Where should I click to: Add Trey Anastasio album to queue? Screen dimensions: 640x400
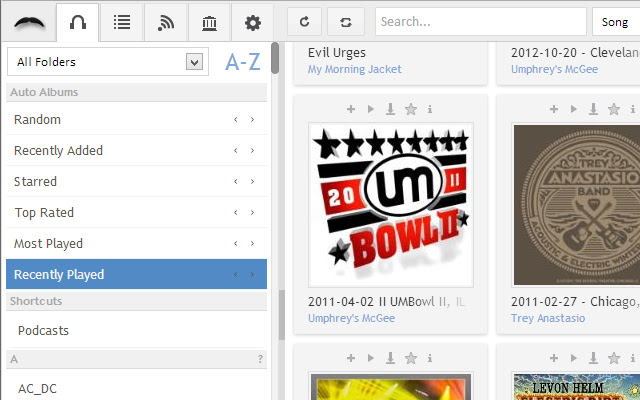pyautogui.click(x=554, y=109)
